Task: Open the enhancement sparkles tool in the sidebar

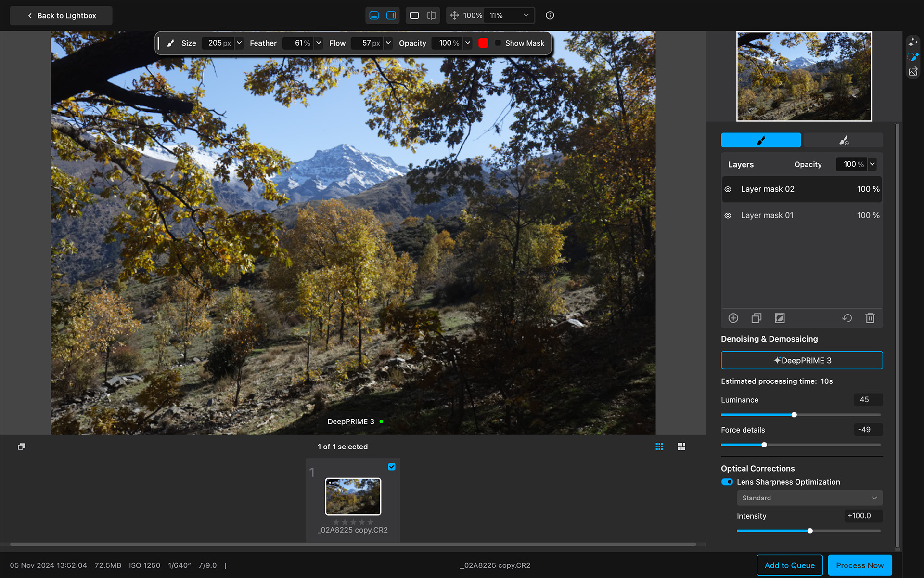Action: [913, 42]
